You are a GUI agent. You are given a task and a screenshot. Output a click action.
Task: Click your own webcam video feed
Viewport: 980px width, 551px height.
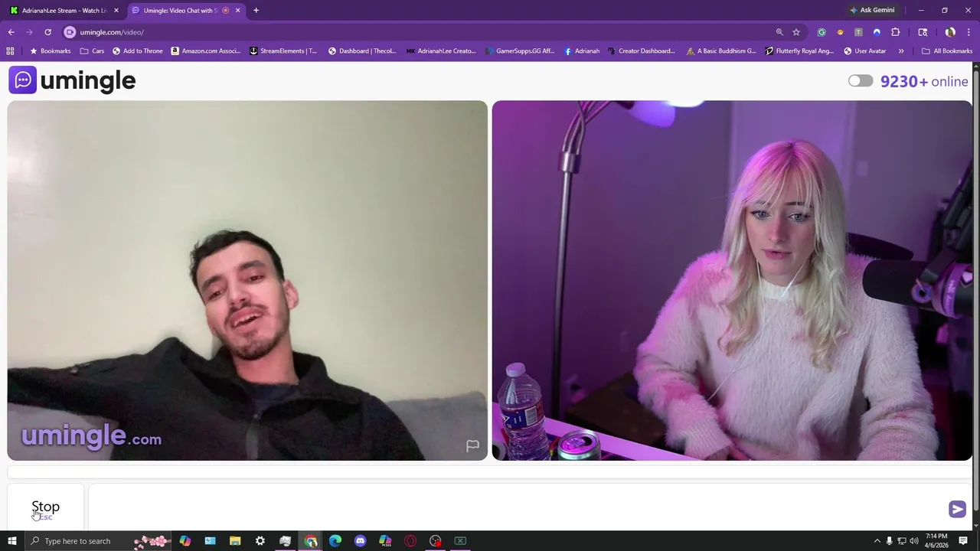[732, 280]
